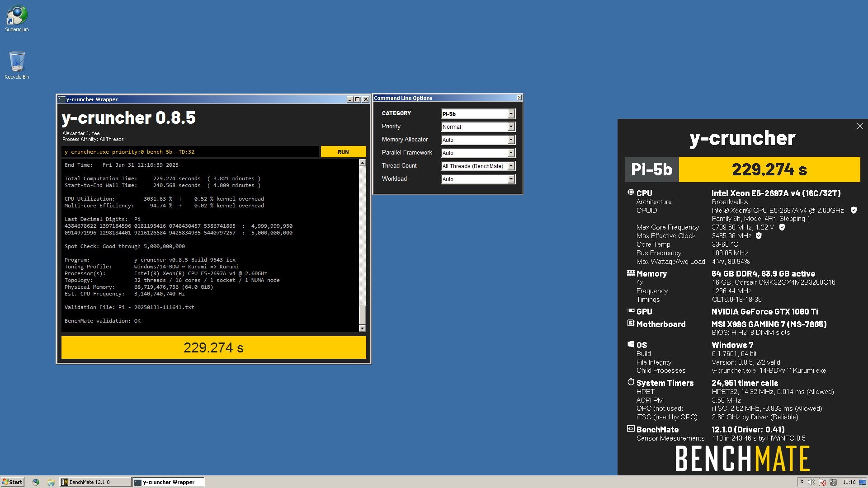Image resolution: width=868 pixels, height=488 pixels.
Task: Show hidden system tray icons
Action: point(802,482)
